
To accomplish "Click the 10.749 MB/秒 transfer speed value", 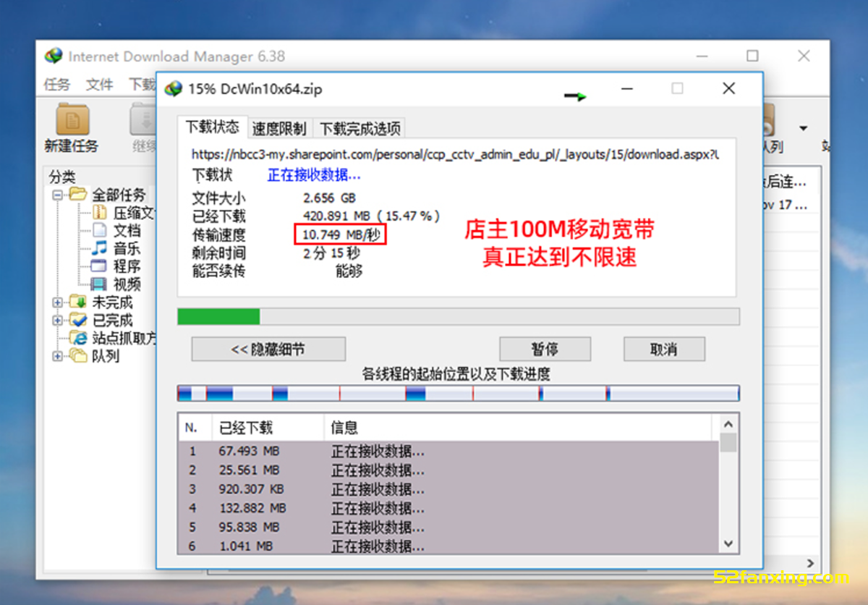I will click(x=341, y=234).
